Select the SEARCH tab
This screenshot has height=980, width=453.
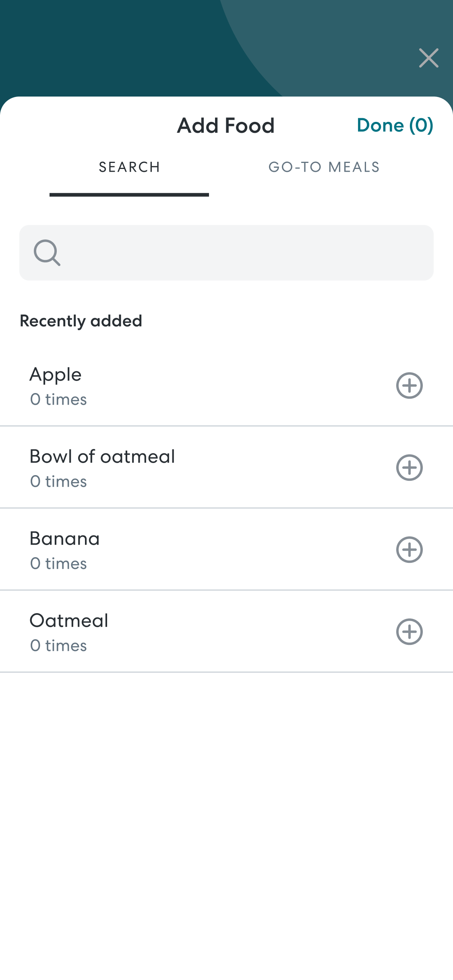[x=129, y=167]
